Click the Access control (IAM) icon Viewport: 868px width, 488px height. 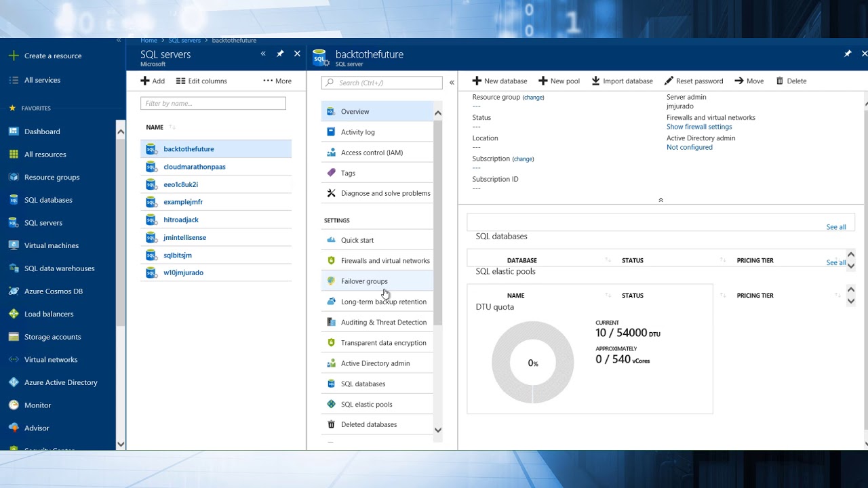point(331,152)
